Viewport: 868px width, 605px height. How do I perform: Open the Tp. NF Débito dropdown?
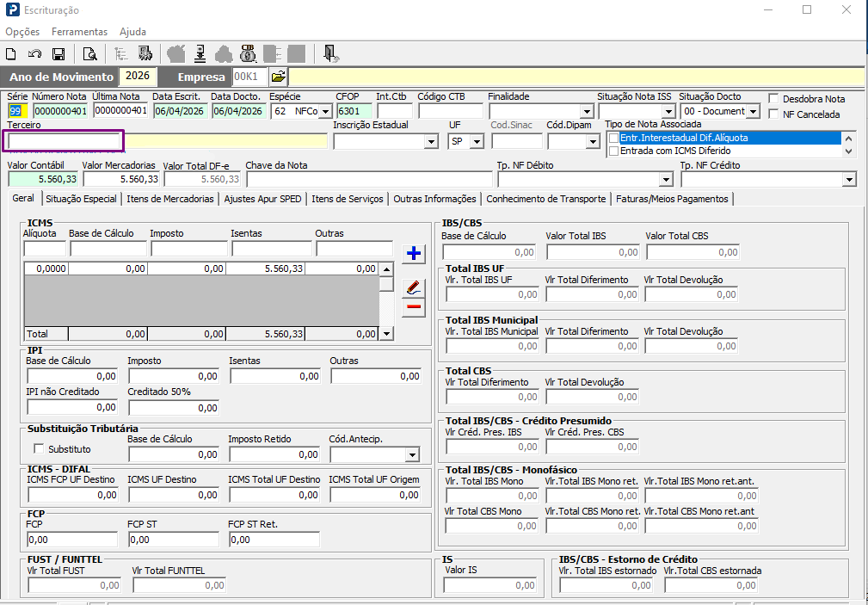(666, 180)
